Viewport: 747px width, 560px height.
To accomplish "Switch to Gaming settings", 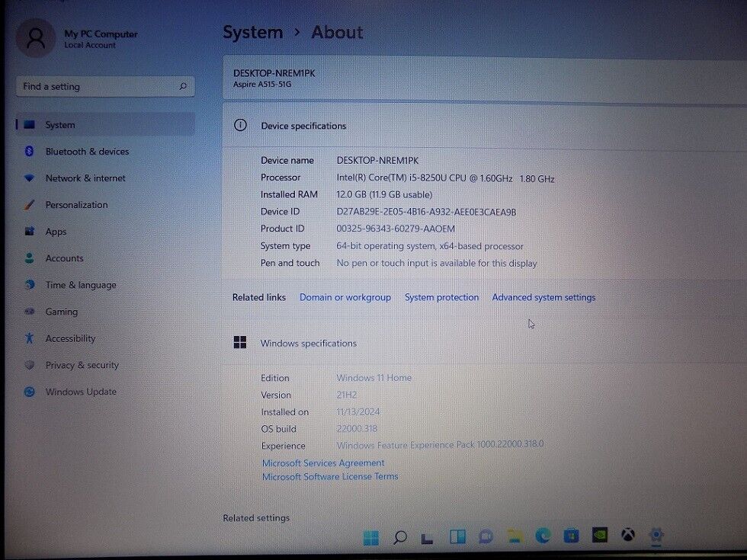I will (x=105, y=312).
